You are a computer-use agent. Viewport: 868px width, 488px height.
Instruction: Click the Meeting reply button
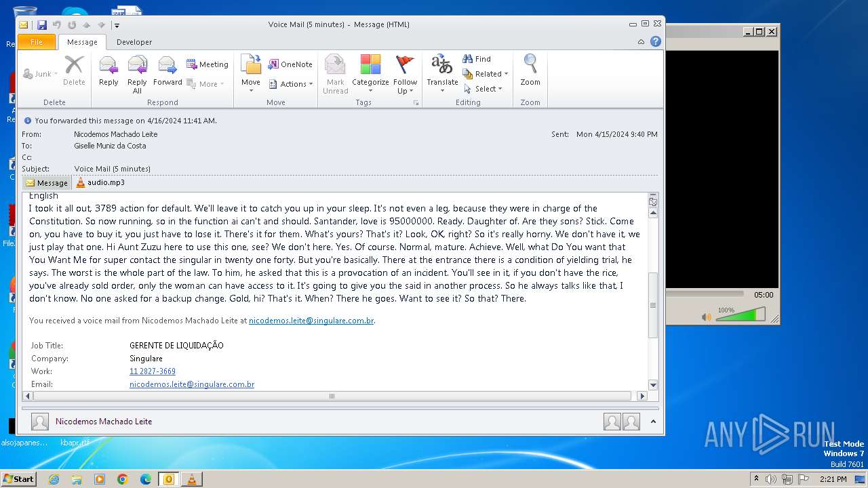[x=208, y=64]
